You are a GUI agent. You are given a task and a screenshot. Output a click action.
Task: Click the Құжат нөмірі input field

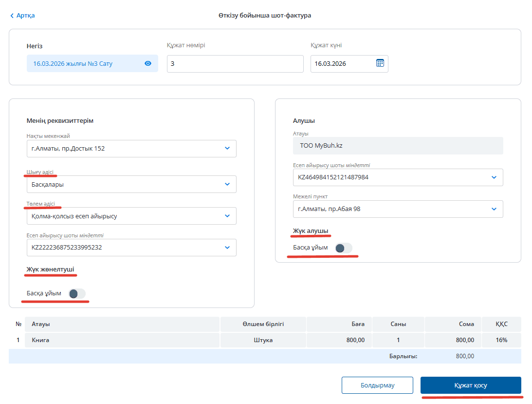coord(235,64)
